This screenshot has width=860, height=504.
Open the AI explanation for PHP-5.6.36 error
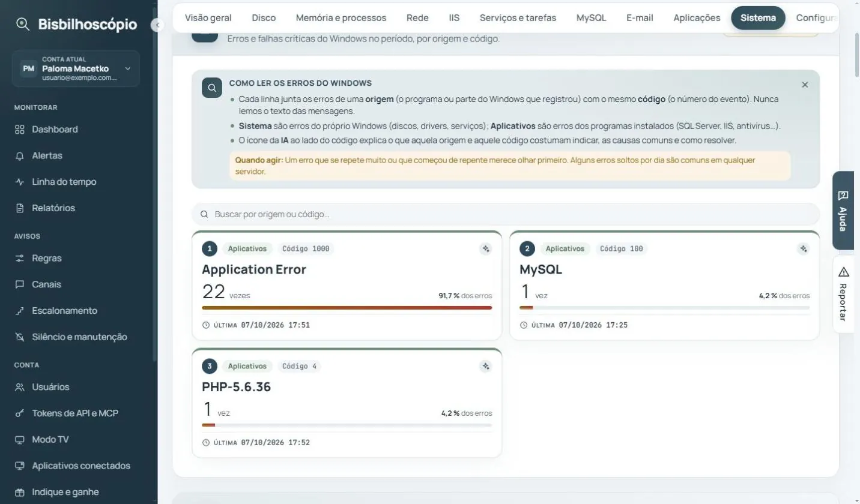[x=486, y=366]
